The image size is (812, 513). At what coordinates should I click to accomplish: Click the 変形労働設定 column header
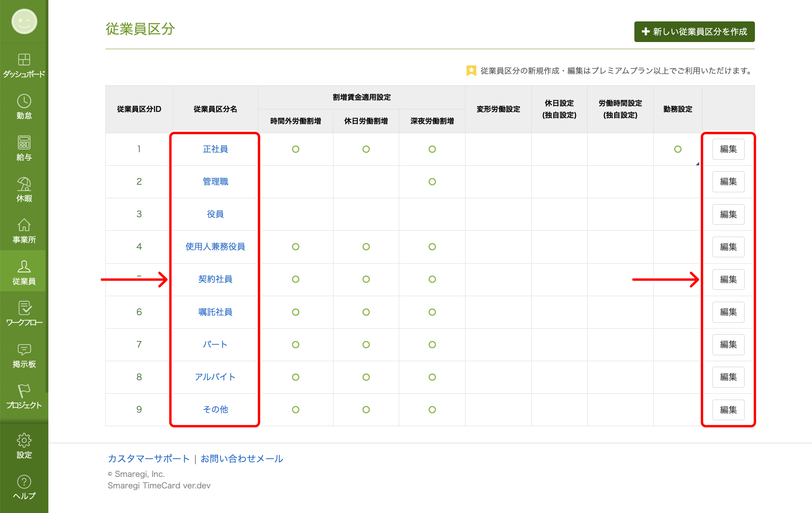pyautogui.click(x=498, y=109)
